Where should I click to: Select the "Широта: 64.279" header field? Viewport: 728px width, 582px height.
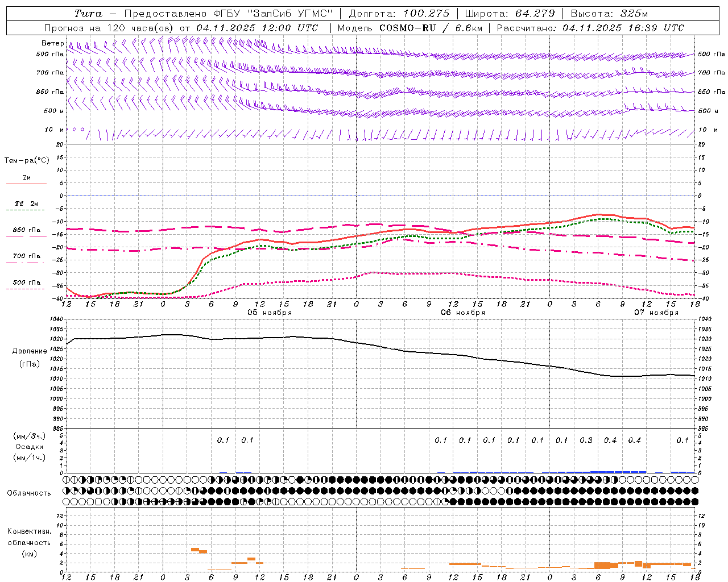(x=510, y=14)
